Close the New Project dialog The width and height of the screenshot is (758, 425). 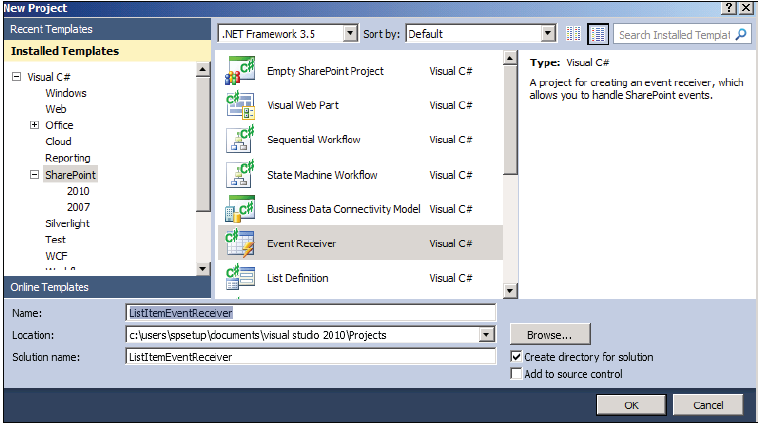[746, 8]
